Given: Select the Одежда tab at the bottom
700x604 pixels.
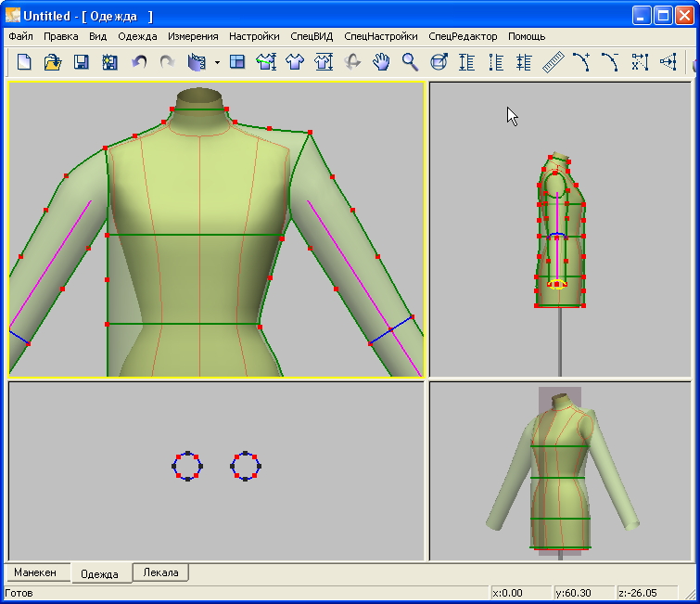Looking at the screenshot, I should pos(100,573).
